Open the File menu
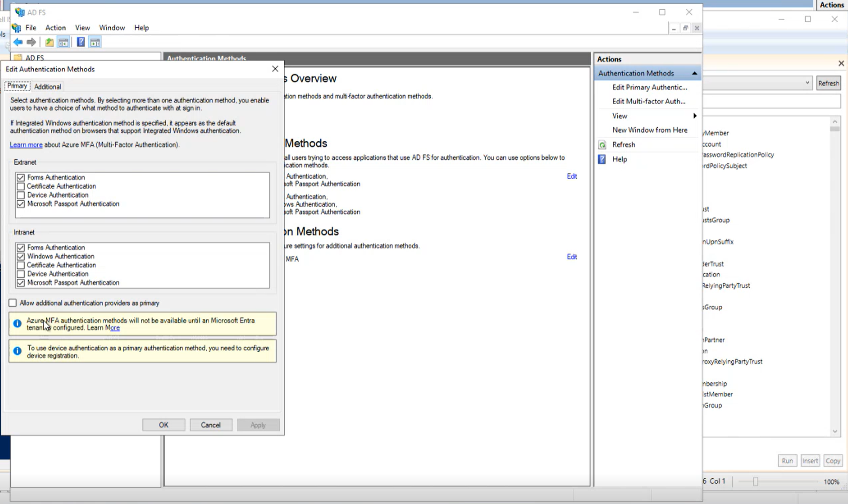This screenshot has width=848, height=504. point(31,28)
